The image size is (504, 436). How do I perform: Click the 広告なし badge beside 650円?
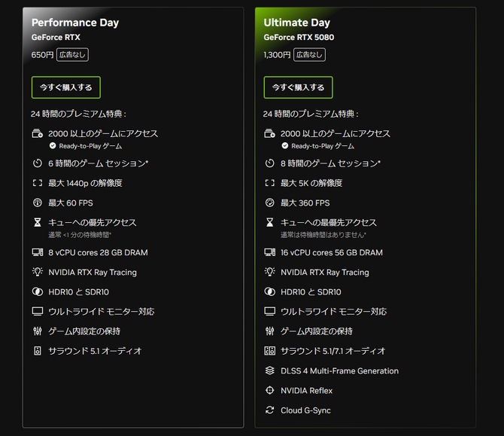pyautogui.click(x=72, y=55)
